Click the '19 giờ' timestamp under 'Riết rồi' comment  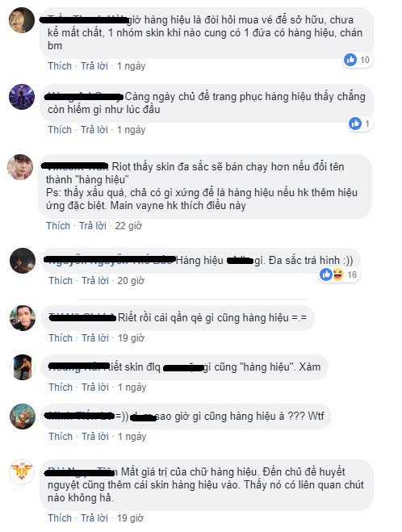131,338
